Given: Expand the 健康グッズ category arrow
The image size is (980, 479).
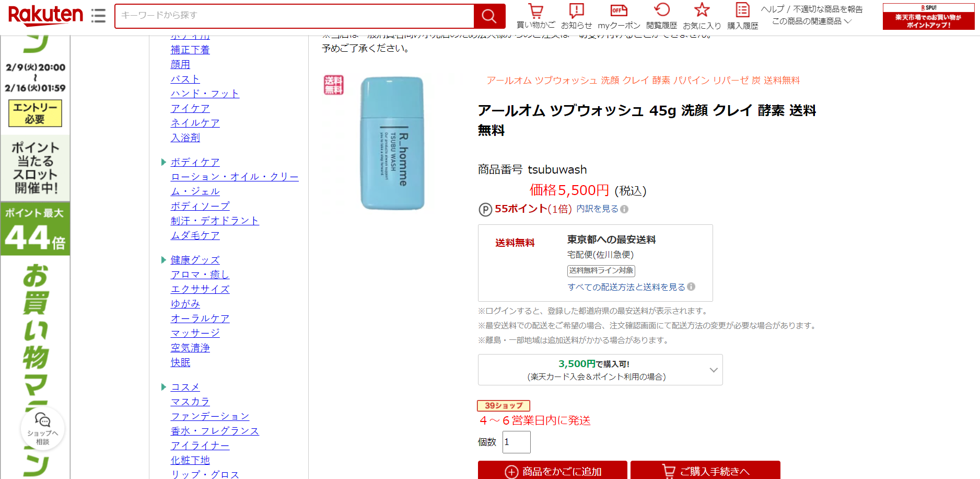Looking at the screenshot, I should click(x=164, y=260).
